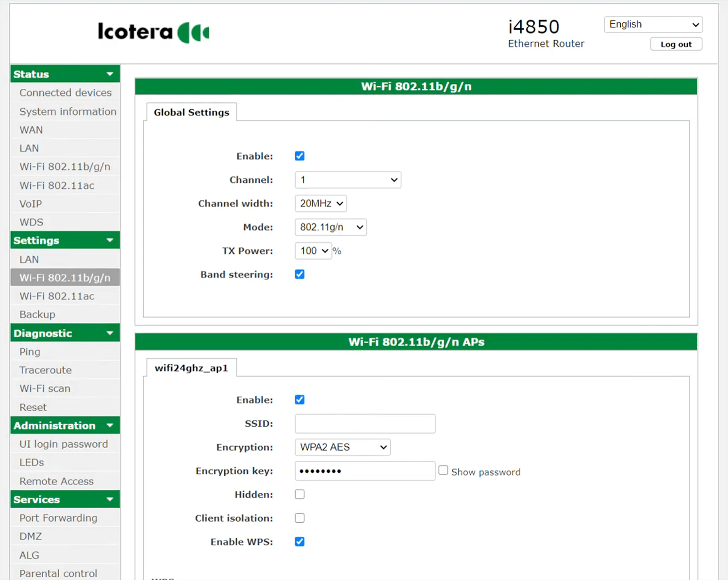Change the language dropdown from English
728x580 pixels.
point(653,25)
